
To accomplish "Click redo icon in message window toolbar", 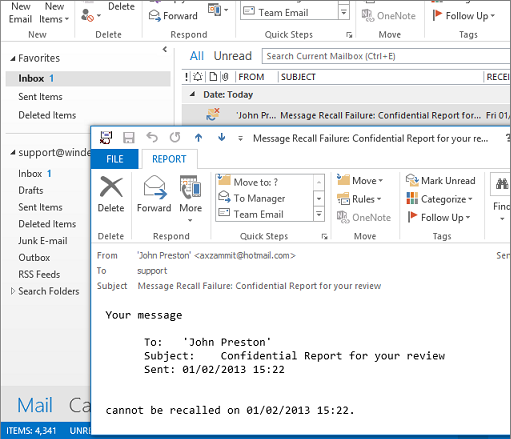I will point(175,137).
